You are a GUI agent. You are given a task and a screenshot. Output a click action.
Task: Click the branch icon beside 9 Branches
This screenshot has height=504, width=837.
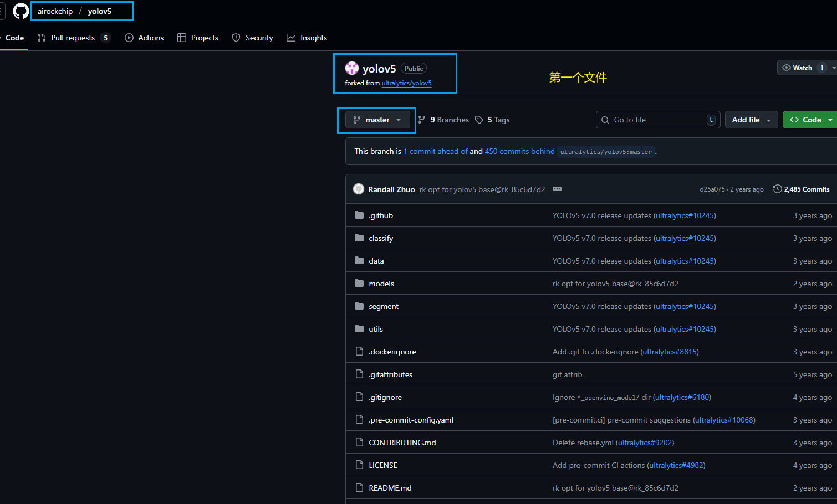pyautogui.click(x=422, y=120)
